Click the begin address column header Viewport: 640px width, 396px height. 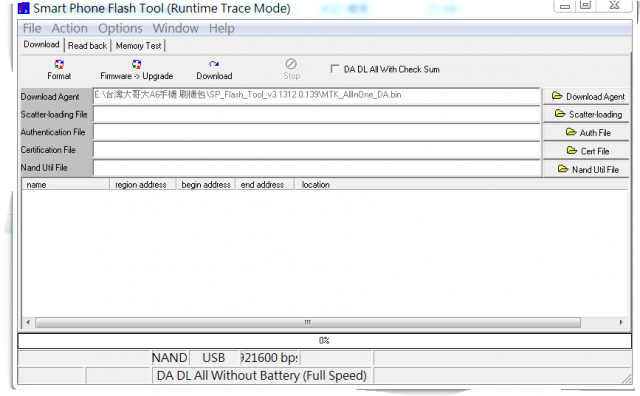206,185
